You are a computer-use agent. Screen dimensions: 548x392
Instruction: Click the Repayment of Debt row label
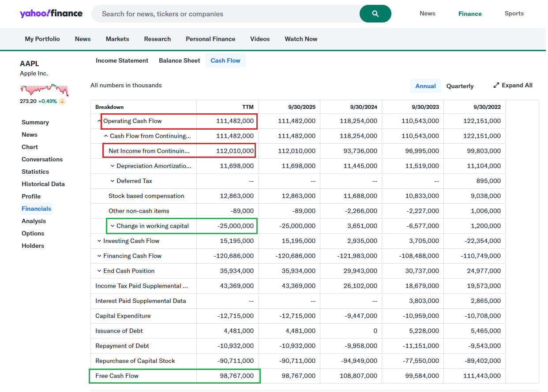tap(122, 346)
